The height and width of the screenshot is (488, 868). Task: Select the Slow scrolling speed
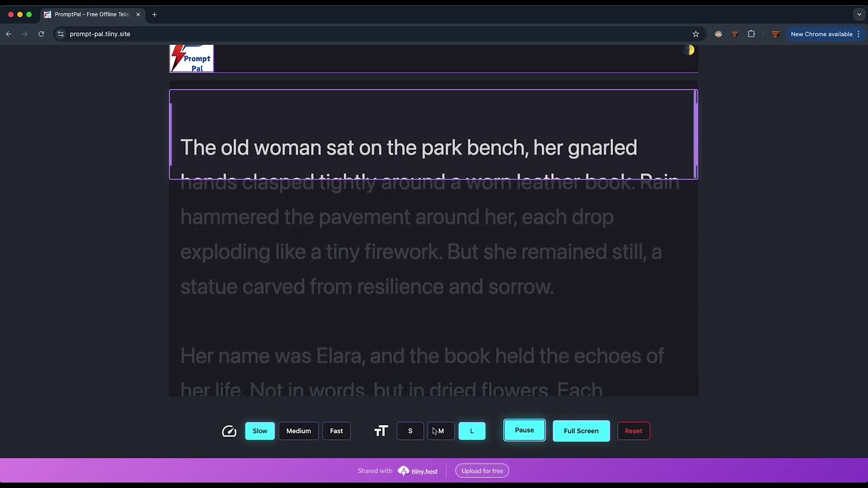click(x=260, y=430)
